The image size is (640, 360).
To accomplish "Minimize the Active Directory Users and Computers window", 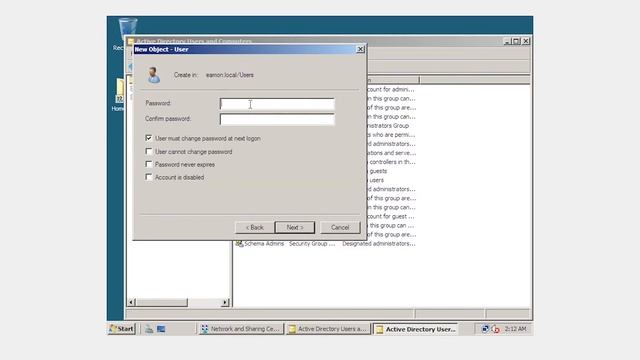I will coord(507,41).
